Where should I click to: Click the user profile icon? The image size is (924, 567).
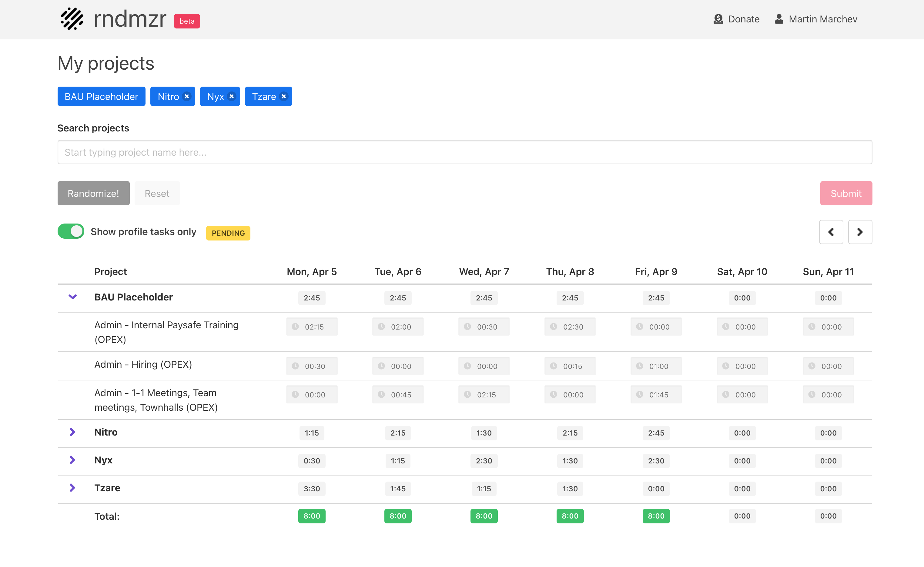pos(779,19)
